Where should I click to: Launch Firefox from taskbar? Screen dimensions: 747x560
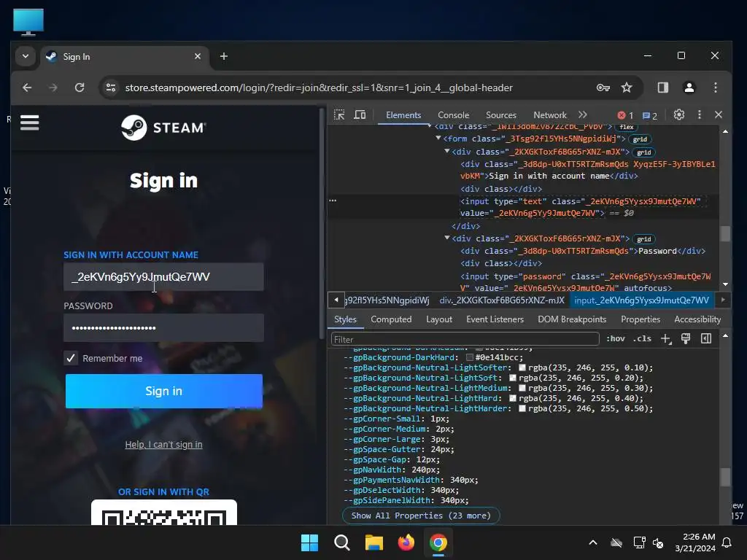tap(406, 542)
